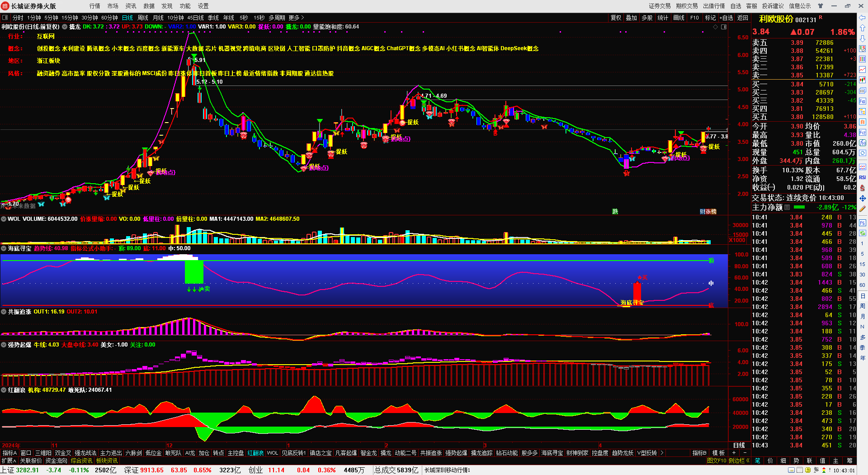The height and width of the screenshot is (475, 868).
Task: Open the f(x) formula sidebar icon
Action: [863, 143]
